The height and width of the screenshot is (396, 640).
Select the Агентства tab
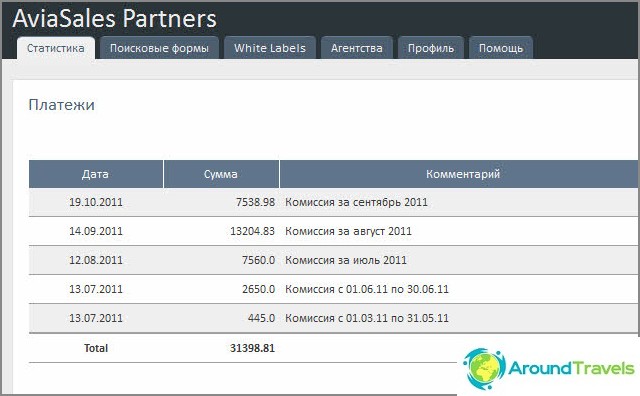pyautogui.click(x=357, y=48)
